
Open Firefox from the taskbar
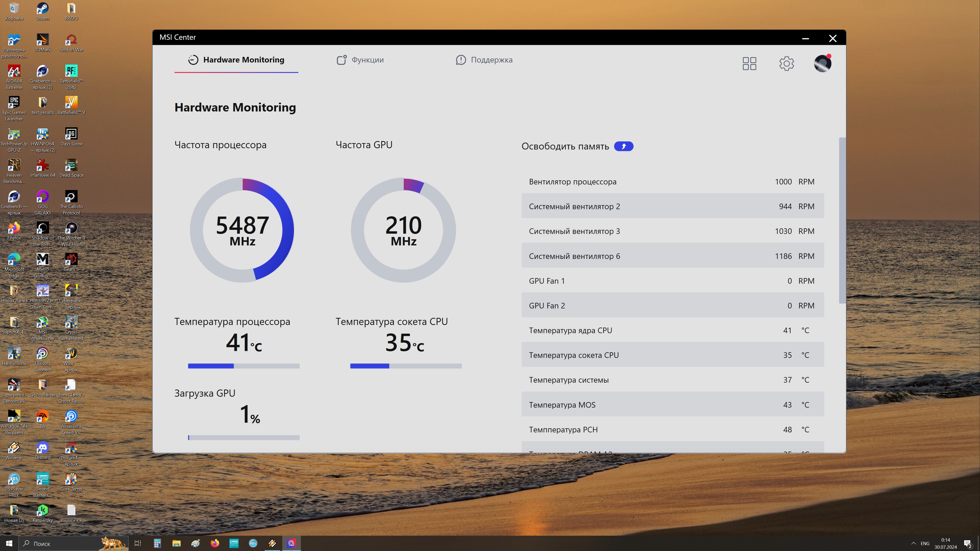pos(215,543)
